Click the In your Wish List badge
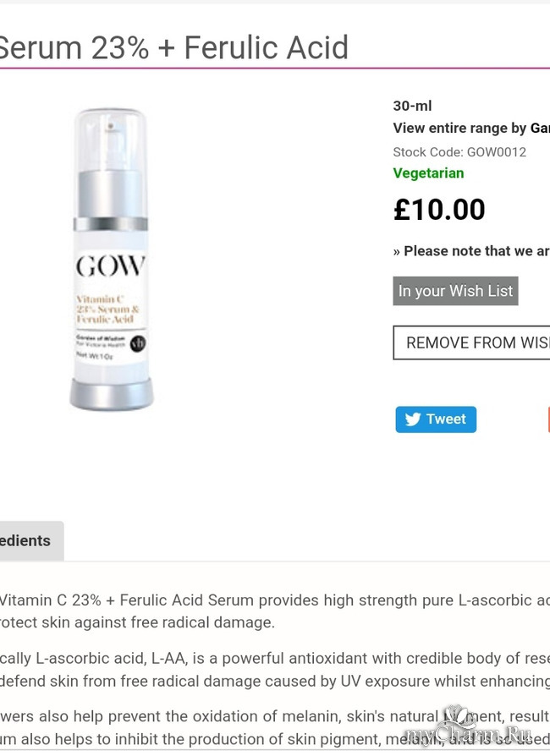The image size is (550, 756). coord(455,291)
